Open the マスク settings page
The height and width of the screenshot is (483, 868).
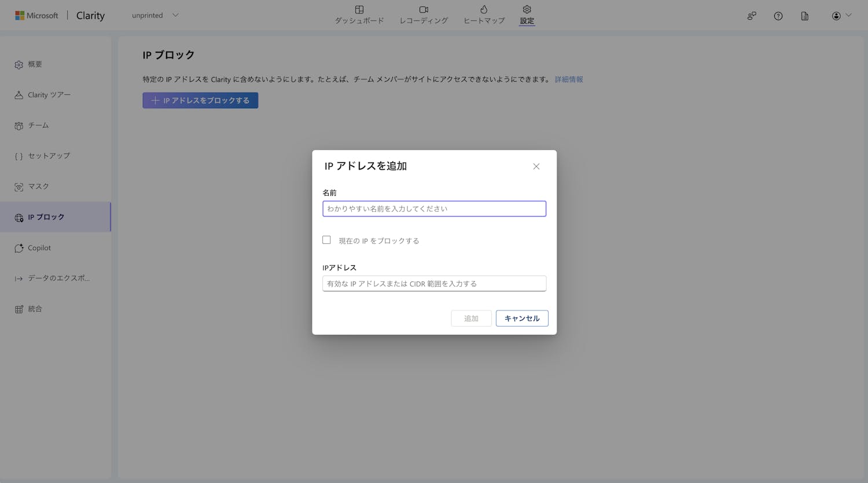click(38, 186)
